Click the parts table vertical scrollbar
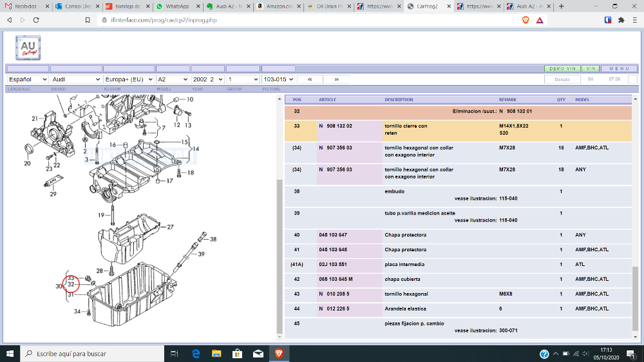The width and height of the screenshot is (644, 362). (x=635, y=298)
